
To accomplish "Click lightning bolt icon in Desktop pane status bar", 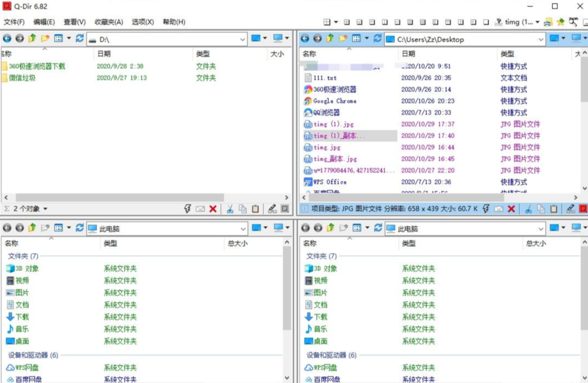I will [486, 209].
